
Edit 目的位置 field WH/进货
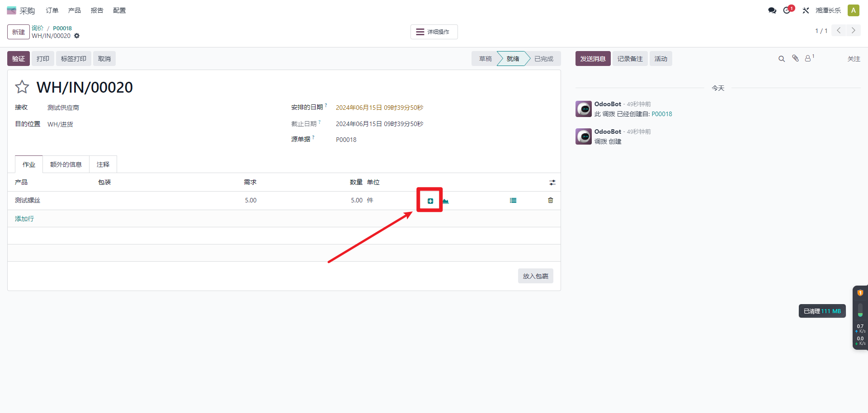coord(60,124)
